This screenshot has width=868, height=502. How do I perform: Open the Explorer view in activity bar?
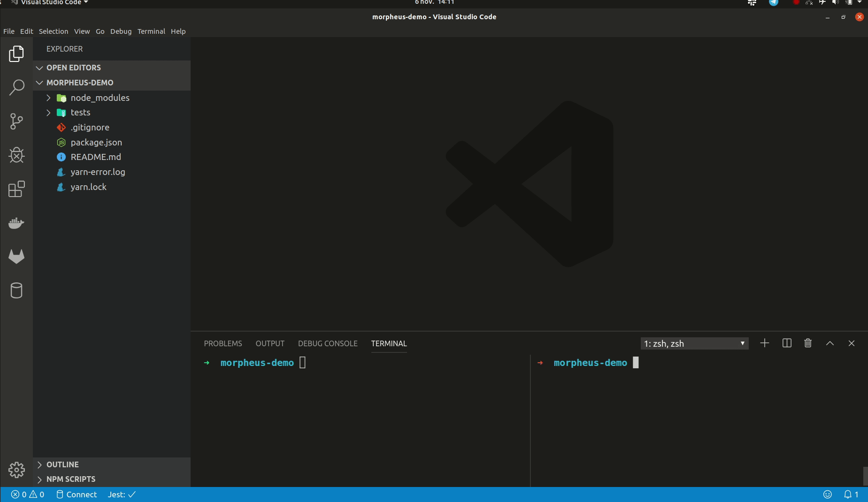tap(16, 53)
